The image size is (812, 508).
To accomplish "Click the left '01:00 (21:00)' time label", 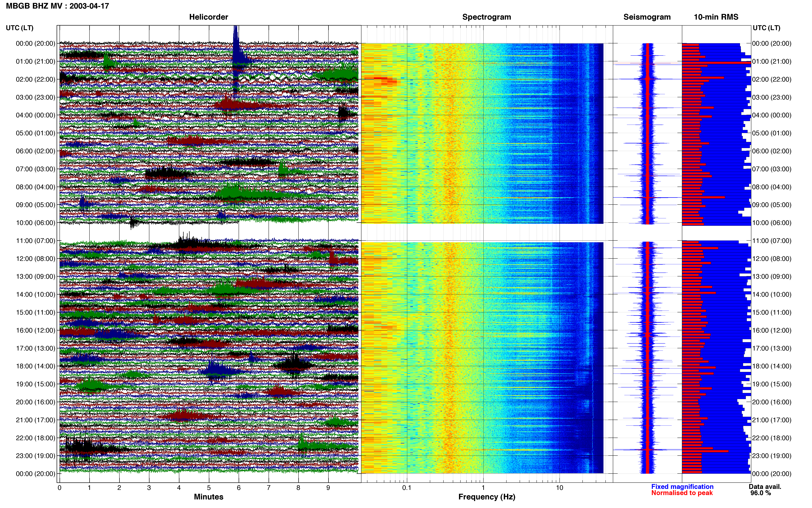I will tap(35, 61).
